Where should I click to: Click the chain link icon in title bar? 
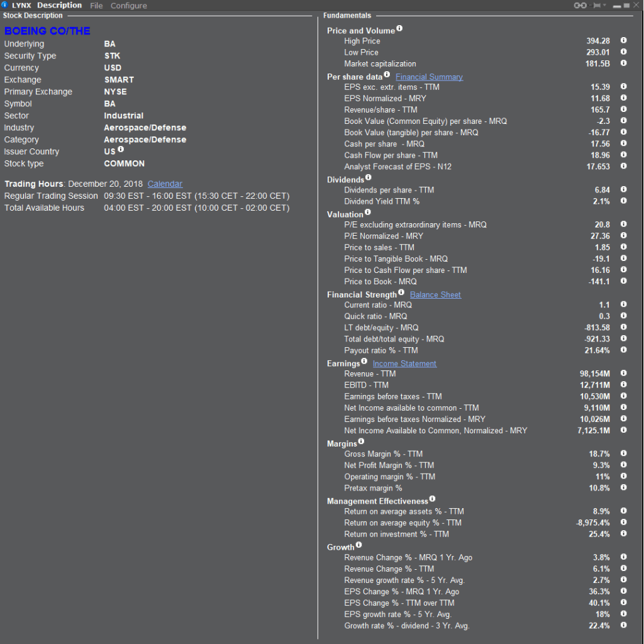click(580, 5)
